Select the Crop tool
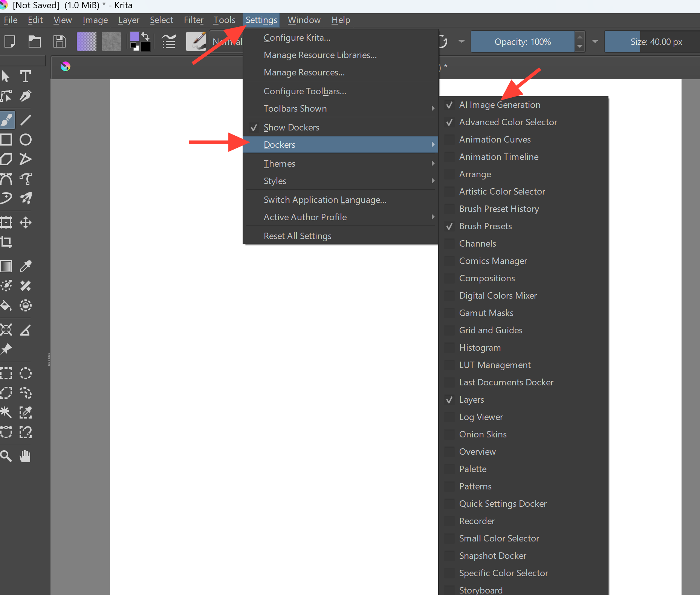 point(6,242)
